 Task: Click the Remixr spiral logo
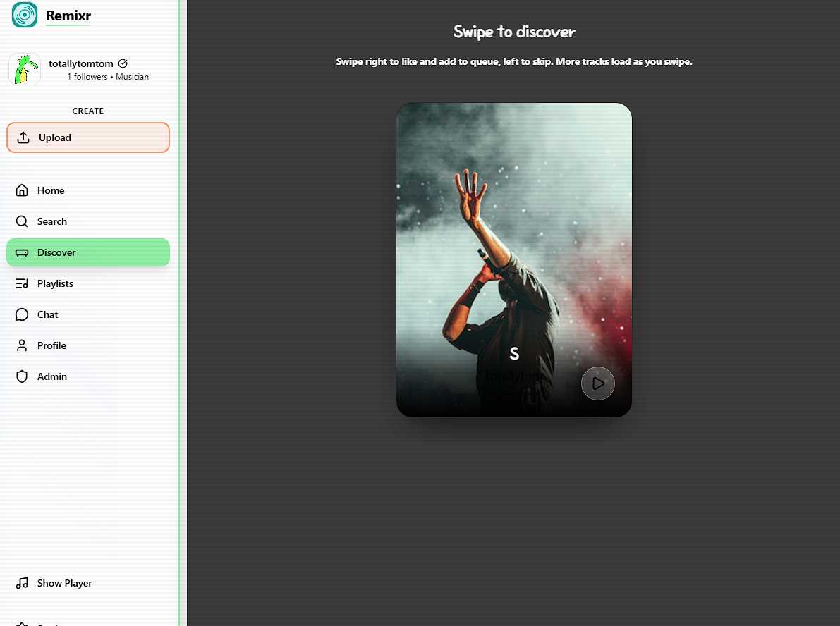(x=25, y=14)
